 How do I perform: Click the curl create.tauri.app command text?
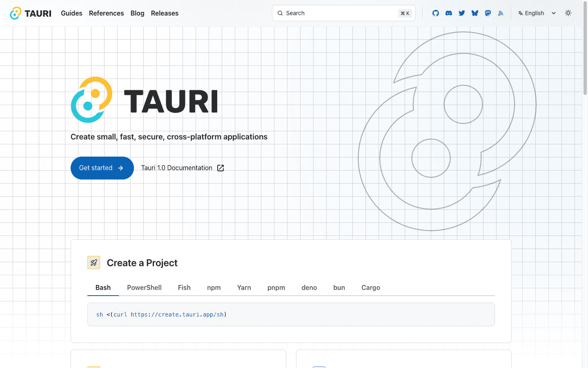pos(161,314)
